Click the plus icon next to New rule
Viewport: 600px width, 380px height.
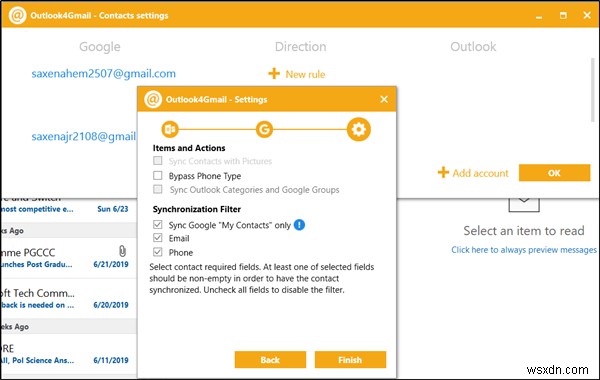[274, 73]
